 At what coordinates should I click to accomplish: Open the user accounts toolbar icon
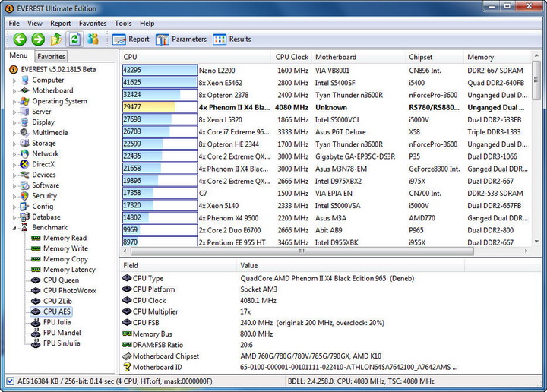(93, 40)
